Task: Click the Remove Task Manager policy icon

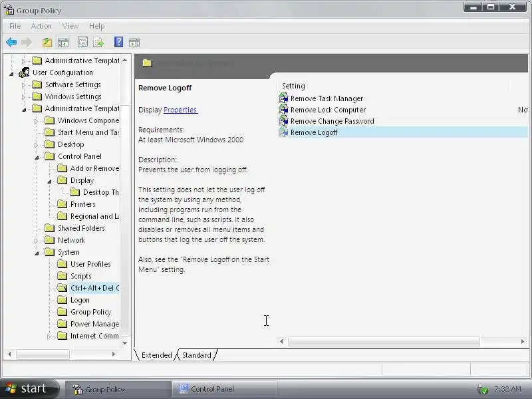Action: pos(283,98)
